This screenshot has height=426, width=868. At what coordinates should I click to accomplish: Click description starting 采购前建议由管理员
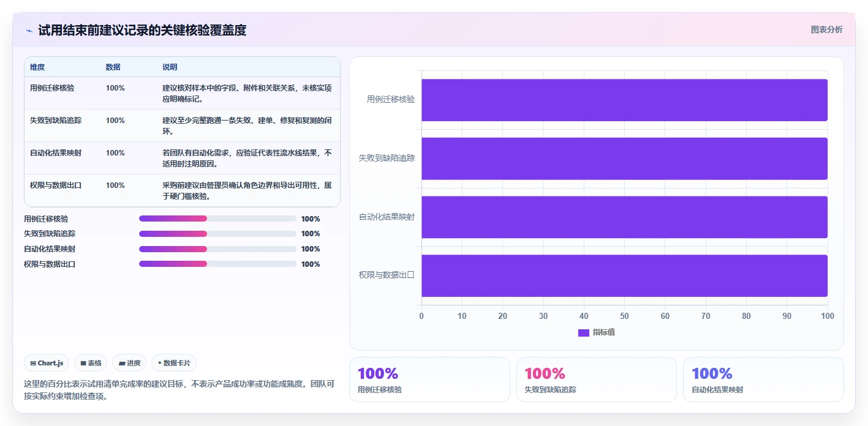pos(247,191)
